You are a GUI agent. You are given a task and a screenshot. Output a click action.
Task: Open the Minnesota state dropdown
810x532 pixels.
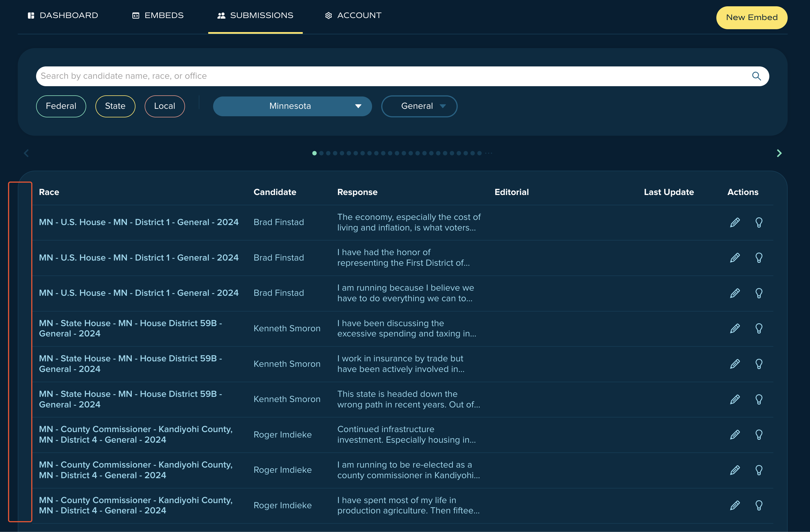point(292,106)
